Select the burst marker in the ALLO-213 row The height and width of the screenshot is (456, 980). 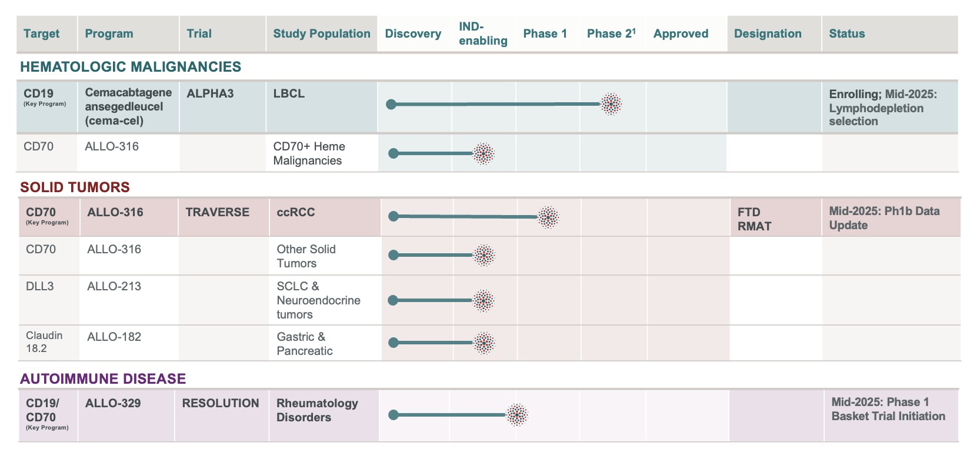coord(484,301)
